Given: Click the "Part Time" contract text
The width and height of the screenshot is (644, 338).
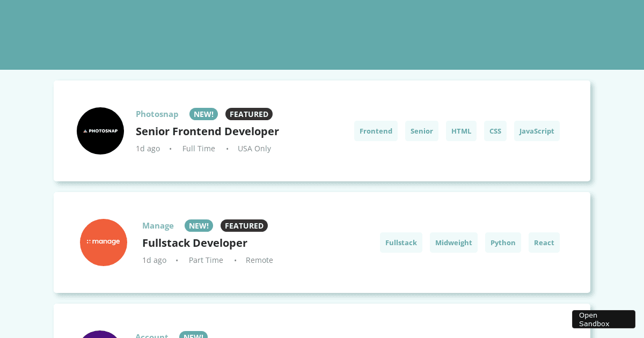Looking at the screenshot, I should (x=206, y=260).
